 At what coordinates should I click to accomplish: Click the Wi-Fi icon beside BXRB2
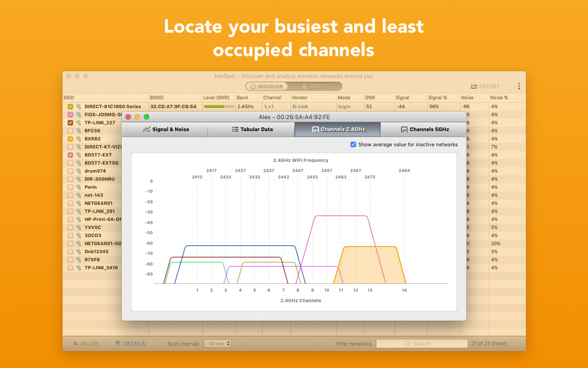79,139
